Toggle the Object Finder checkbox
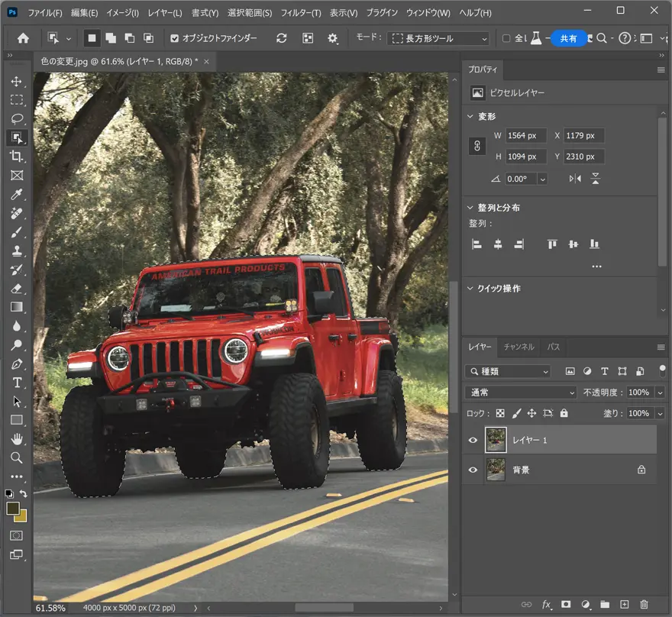This screenshot has width=672, height=617. [174, 38]
